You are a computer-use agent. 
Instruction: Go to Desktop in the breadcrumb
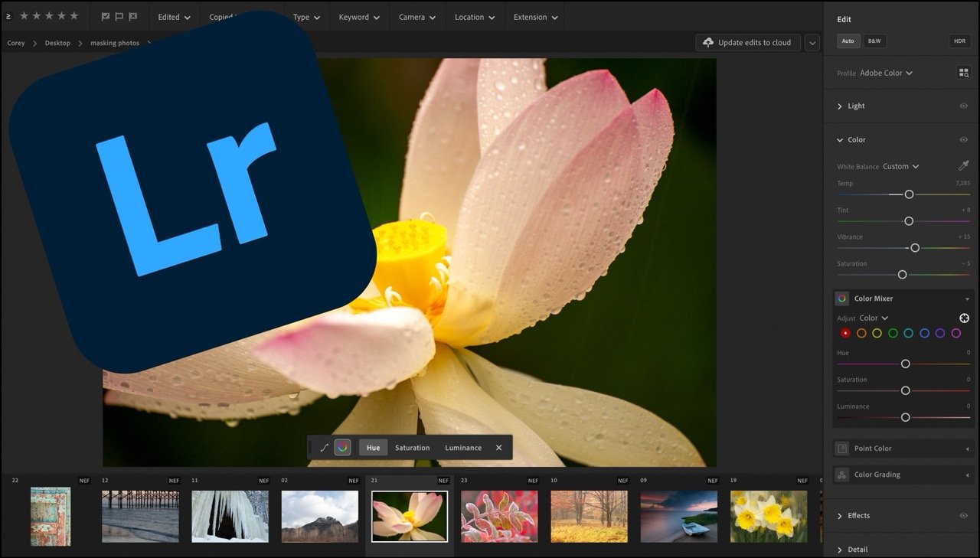(57, 43)
